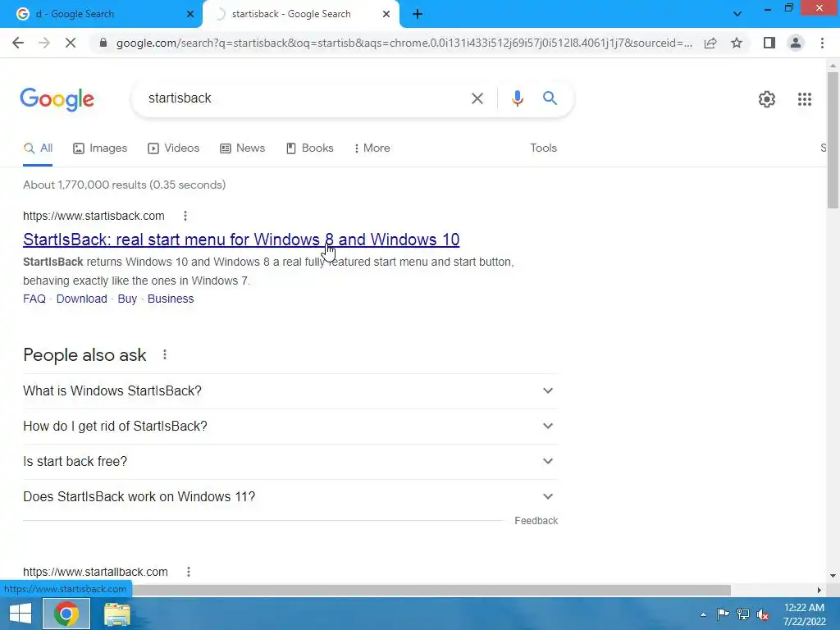Switch to Videos results

(174, 148)
